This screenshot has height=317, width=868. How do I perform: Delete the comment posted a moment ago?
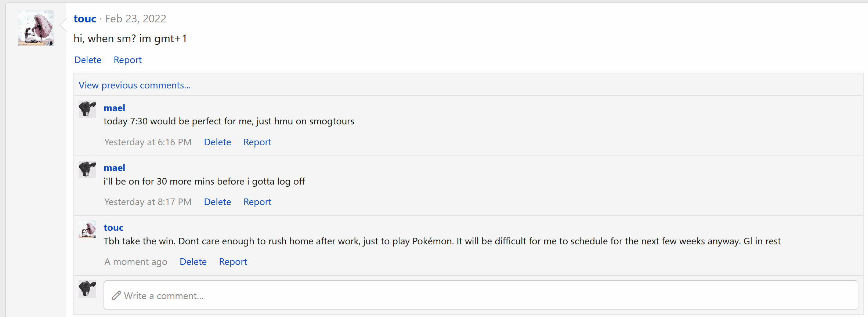point(193,262)
